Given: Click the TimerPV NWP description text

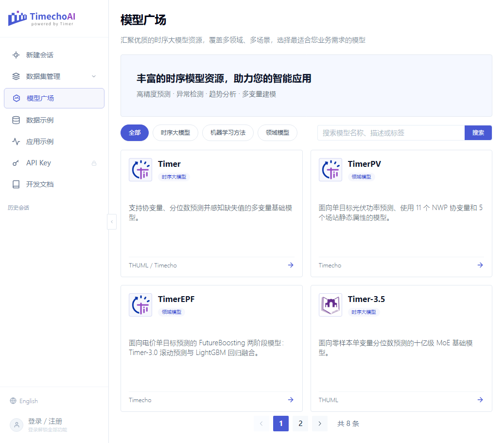Looking at the screenshot, I should point(400,213).
